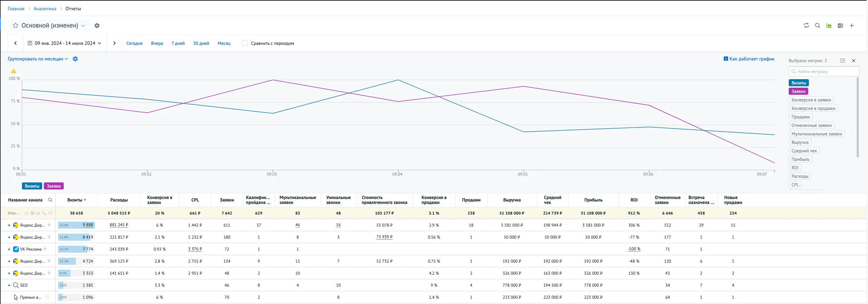The height and width of the screenshot is (304, 868).
Task: Expand the VK Реклама channel row
Action: [9, 249]
